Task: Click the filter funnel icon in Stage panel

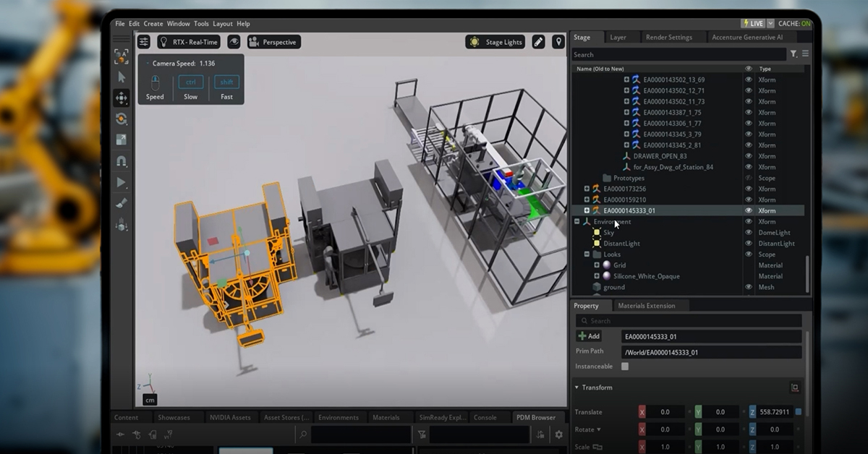Action: point(793,54)
